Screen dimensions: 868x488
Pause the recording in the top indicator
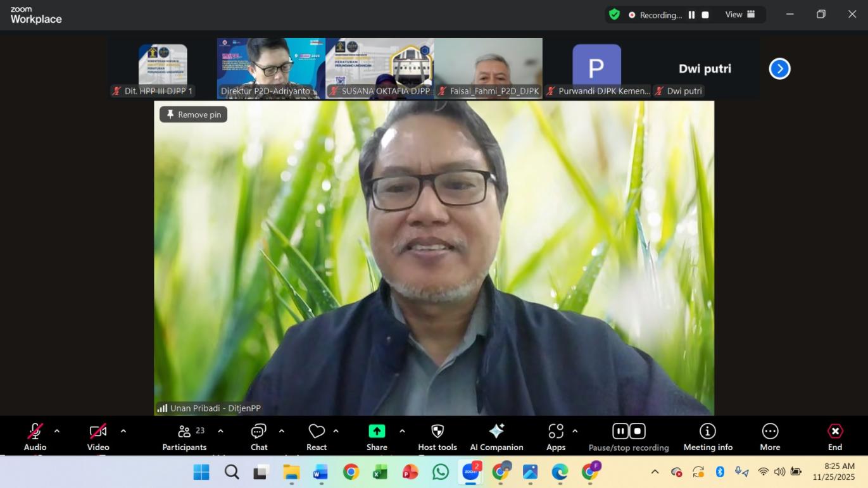pos(691,15)
